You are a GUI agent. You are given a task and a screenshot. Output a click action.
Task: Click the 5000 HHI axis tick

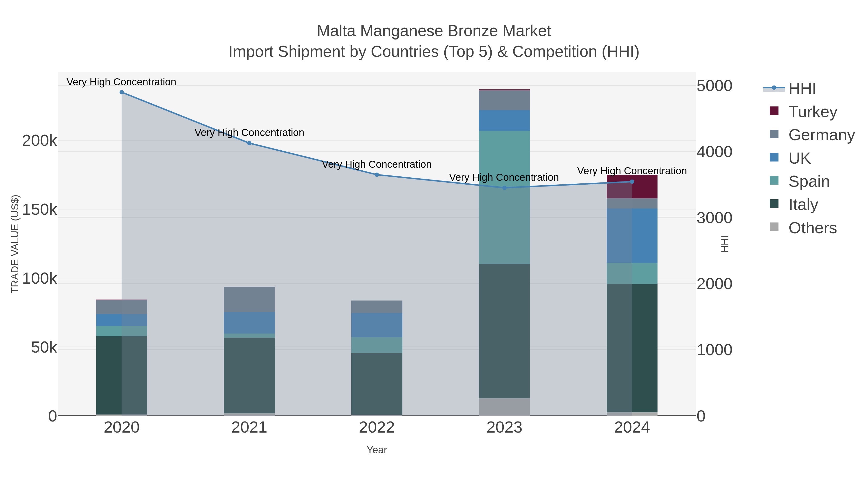pos(714,86)
